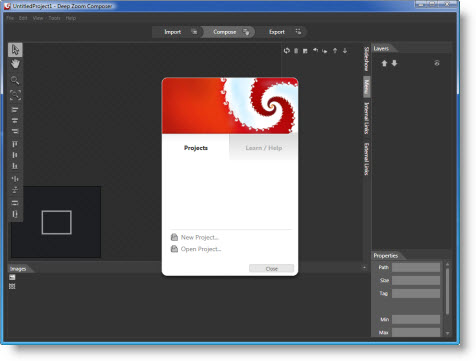Open the Edit menu
Screen dimensions: 476x361
pos(23,18)
